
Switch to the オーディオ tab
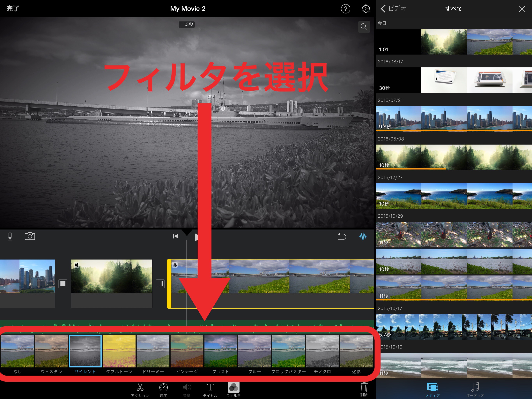475,390
